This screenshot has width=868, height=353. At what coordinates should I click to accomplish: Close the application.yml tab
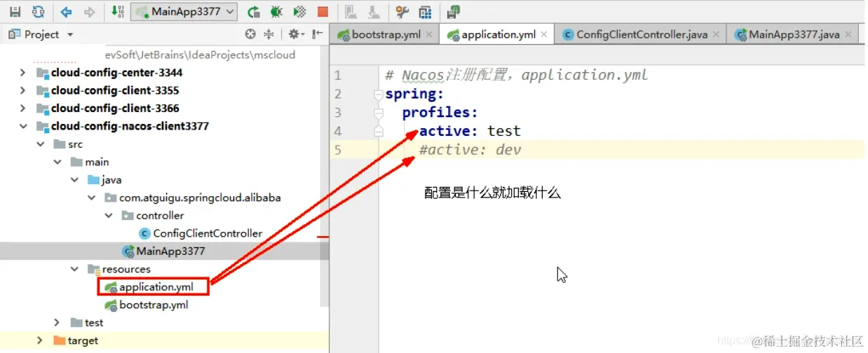[544, 34]
